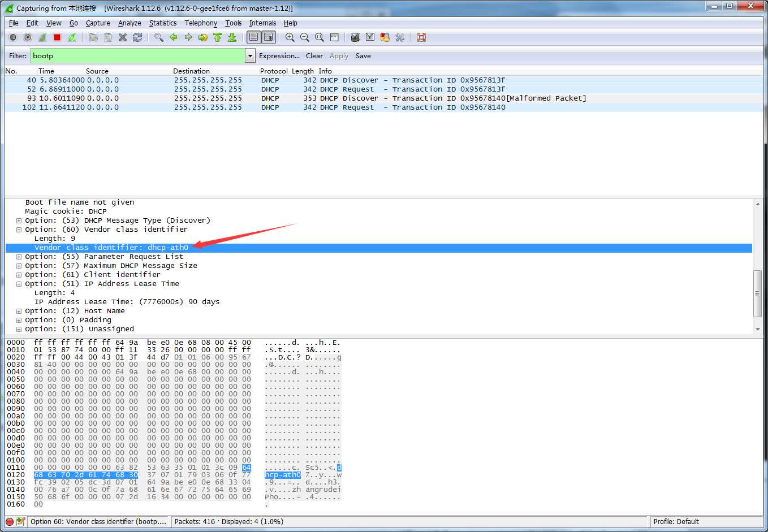The width and height of the screenshot is (768, 532).
Task: Select 'IP Address Lease Time: (7776000s) 90 days'
Action: [127, 302]
